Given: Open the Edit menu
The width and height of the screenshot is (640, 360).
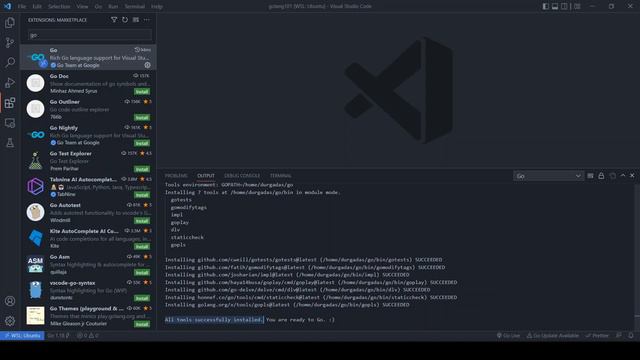Looking at the screenshot, I should [x=37, y=7].
